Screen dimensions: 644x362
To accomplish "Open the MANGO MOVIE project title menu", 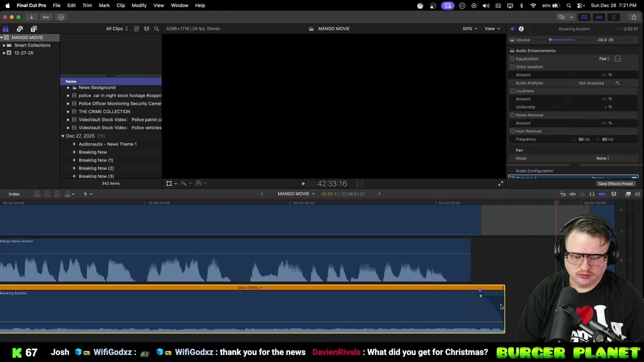I will tap(296, 194).
